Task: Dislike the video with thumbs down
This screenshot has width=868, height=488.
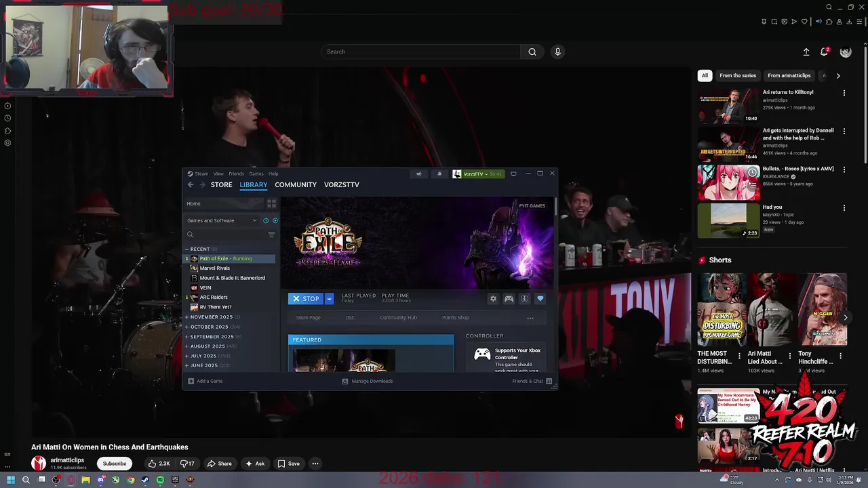Action: coord(187,464)
